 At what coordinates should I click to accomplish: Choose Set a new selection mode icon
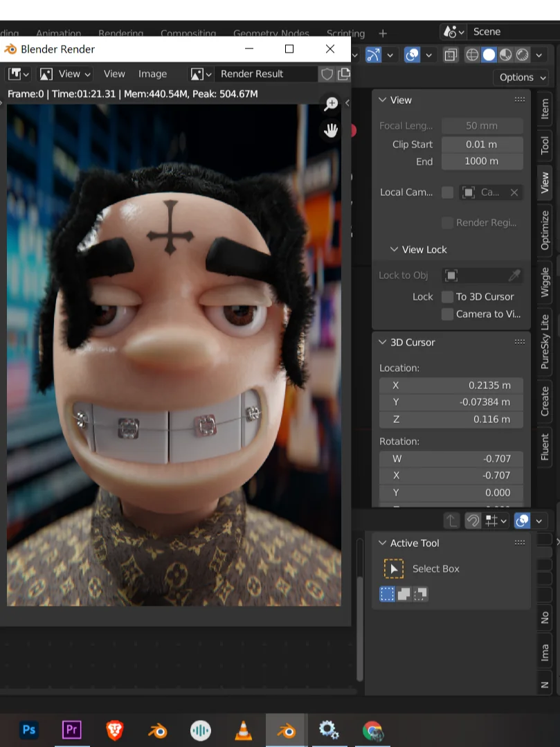pos(387,594)
